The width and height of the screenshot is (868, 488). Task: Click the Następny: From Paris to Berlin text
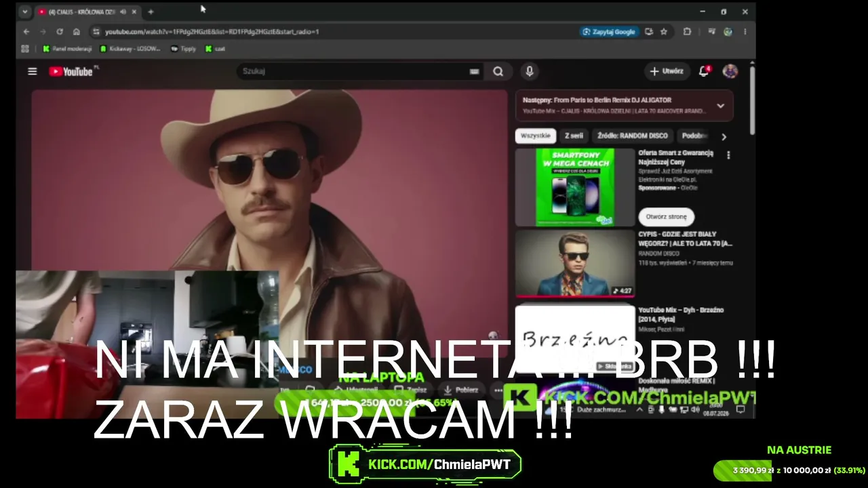tap(597, 100)
